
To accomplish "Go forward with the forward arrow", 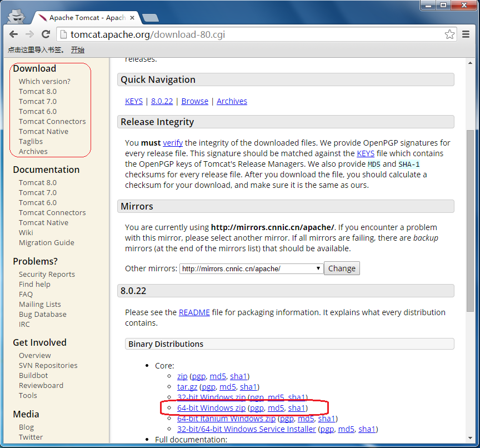I will (x=29, y=34).
